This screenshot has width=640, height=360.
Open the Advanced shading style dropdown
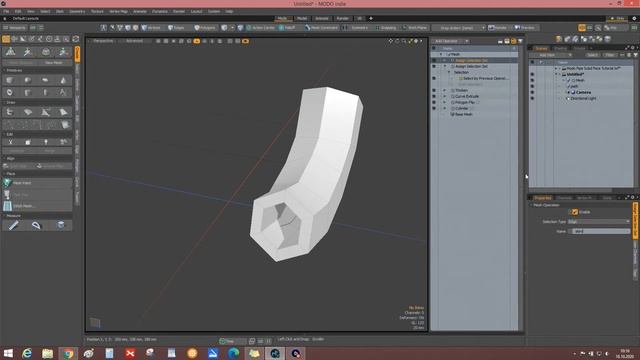click(x=135, y=41)
